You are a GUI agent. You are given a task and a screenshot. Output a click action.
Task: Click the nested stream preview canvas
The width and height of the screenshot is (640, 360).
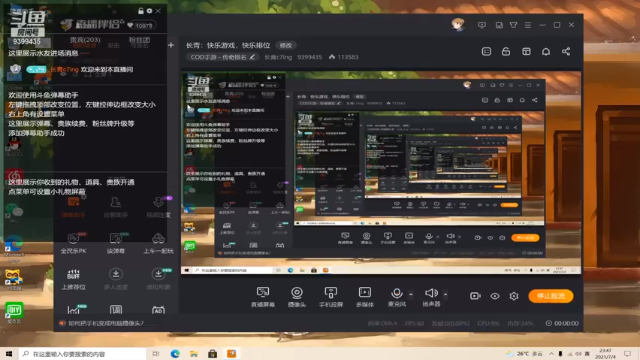coord(381,173)
